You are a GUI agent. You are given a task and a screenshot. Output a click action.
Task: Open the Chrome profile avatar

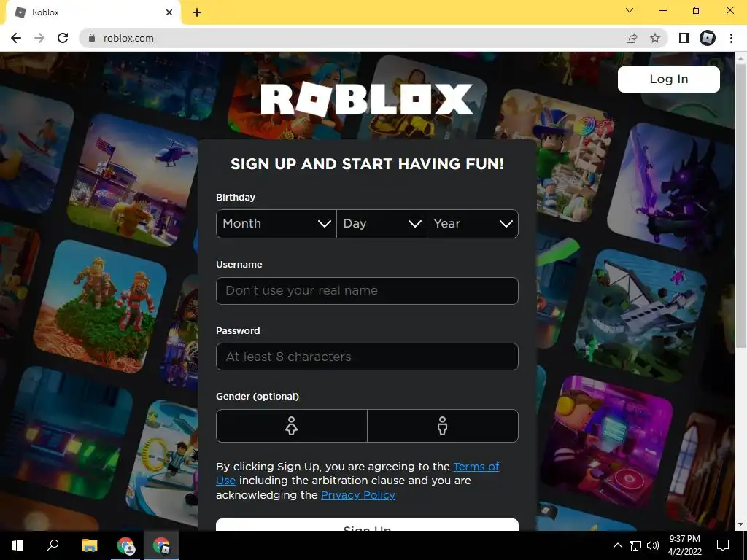click(x=708, y=38)
